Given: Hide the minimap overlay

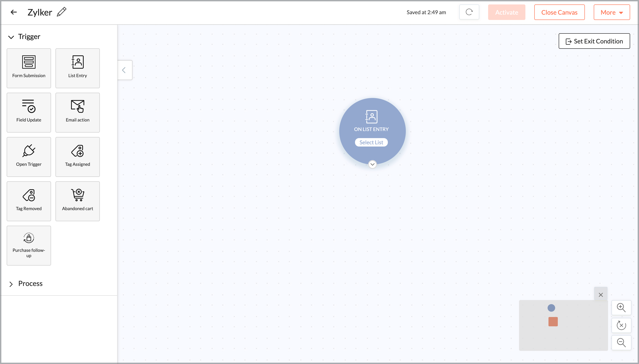Looking at the screenshot, I should 601,295.
